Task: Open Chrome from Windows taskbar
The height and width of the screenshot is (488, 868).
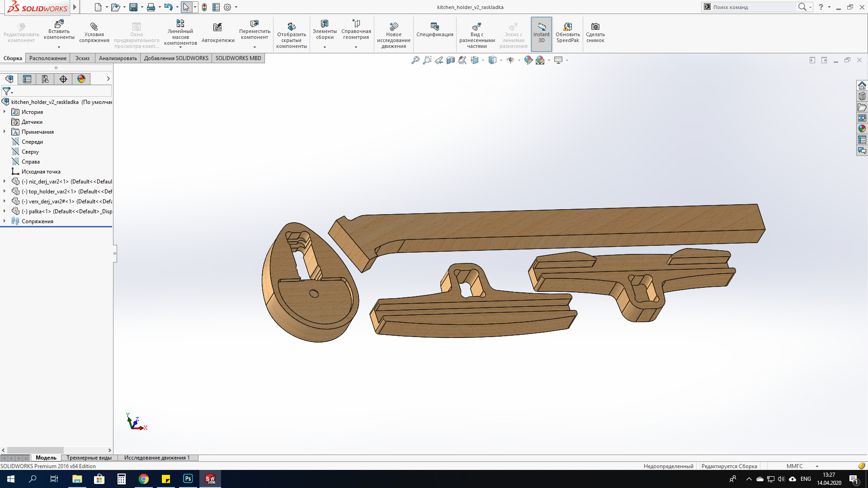Action: point(144,479)
